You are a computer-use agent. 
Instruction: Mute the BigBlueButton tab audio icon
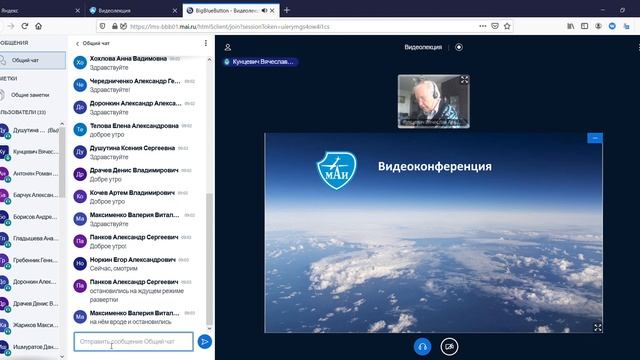click(264, 11)
